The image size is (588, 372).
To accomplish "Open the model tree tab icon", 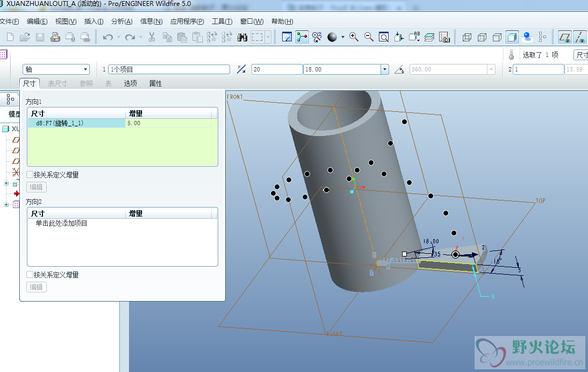I will click(10, 99).
